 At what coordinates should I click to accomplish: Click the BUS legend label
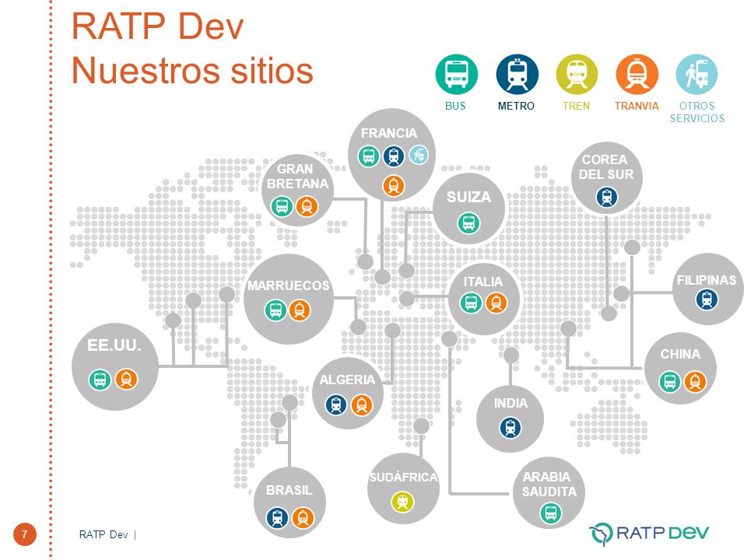coord(455,107)
